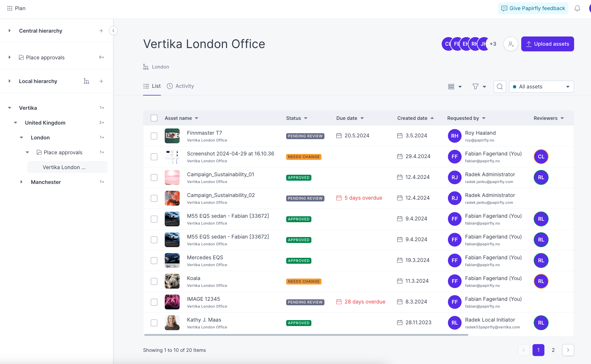Open the app grid menu icon
This screenshot has height=364, width=591.
pos(10,8)
